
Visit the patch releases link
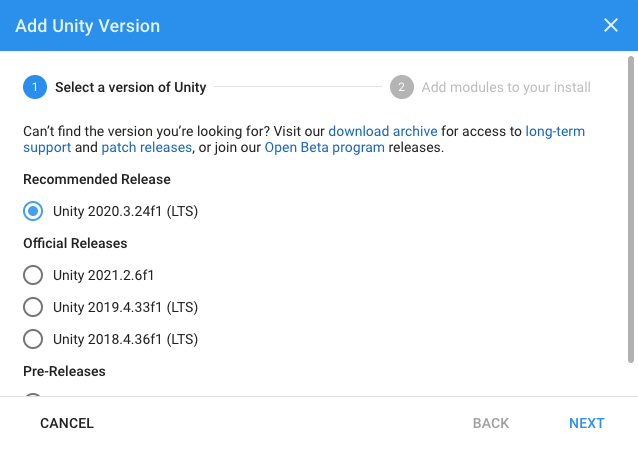pyautogui.click(x=146, y=147)
